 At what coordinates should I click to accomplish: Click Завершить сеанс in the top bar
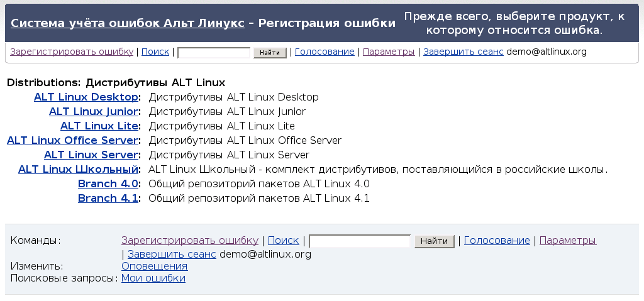(x=463, y=52)
